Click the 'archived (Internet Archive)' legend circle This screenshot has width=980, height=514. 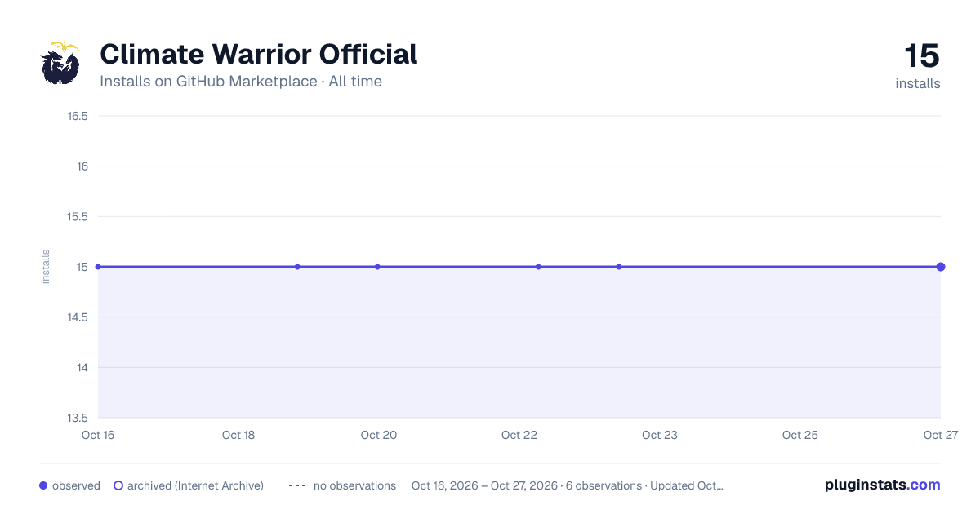pos(118,485)
